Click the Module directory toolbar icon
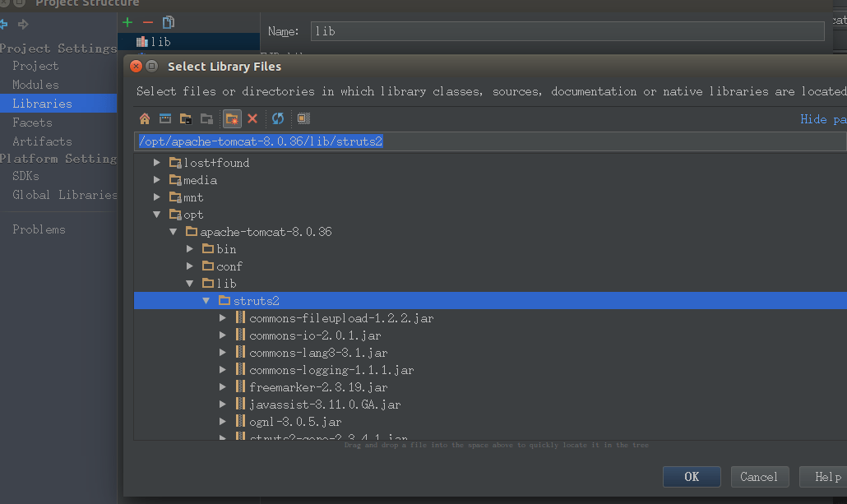This screenshot has height=504, width=847. [206, 119]
